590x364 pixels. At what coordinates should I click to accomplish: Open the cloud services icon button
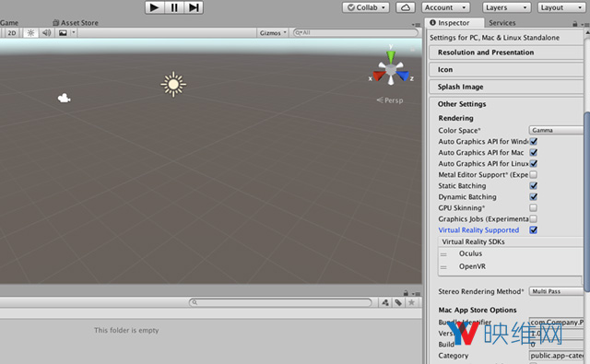[x=406, y=7]
